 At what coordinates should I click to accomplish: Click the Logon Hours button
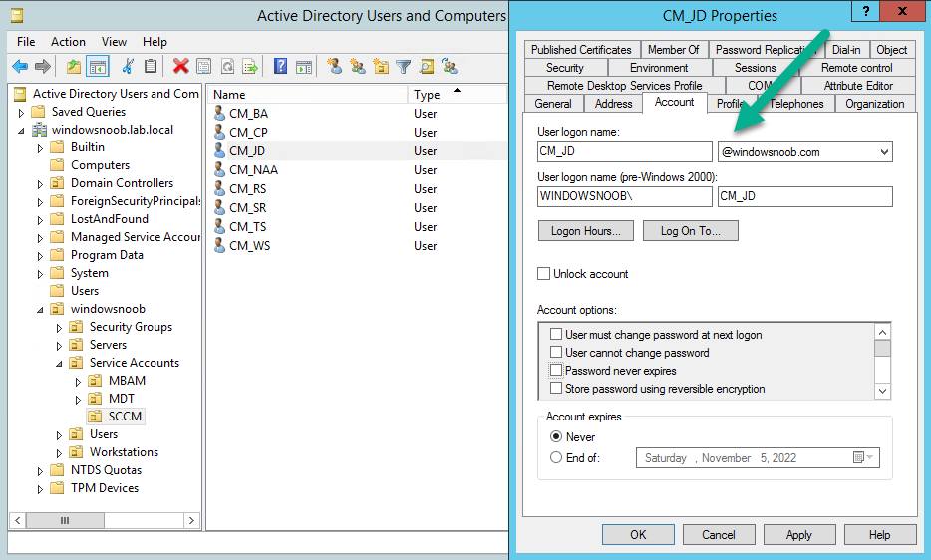pyautogui.click(x=585, y=231)
